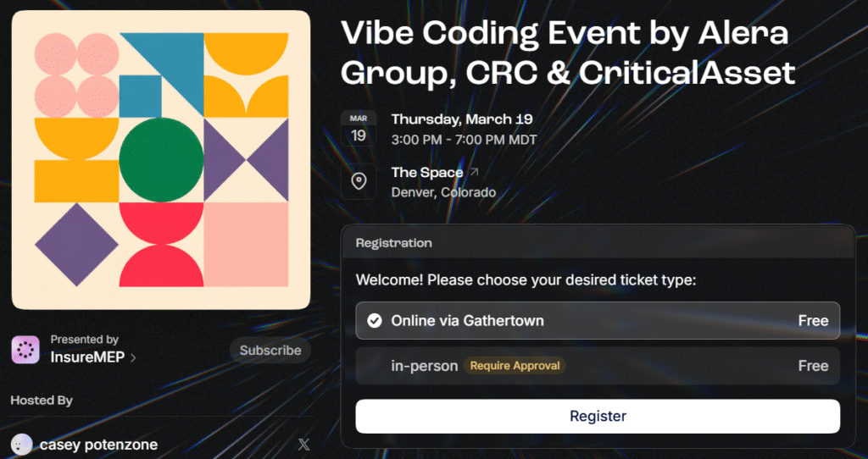Expand the chevron next to InsureMEP

133,358
